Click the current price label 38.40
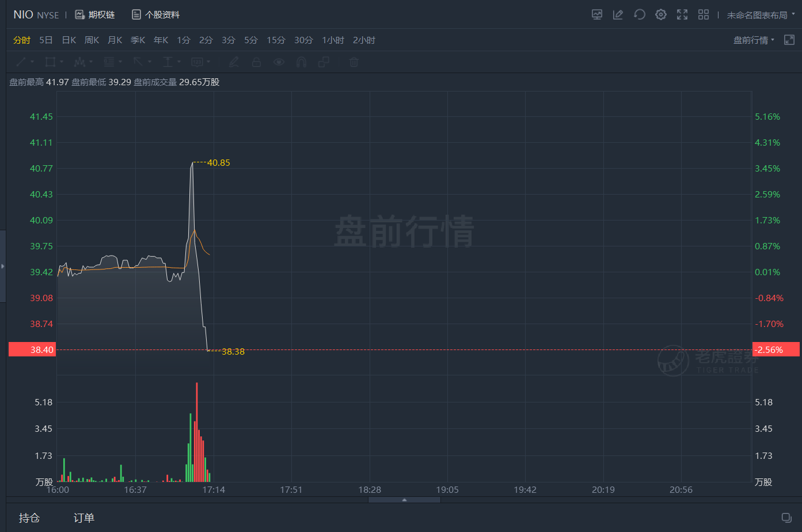 click(x=32, y=349)
